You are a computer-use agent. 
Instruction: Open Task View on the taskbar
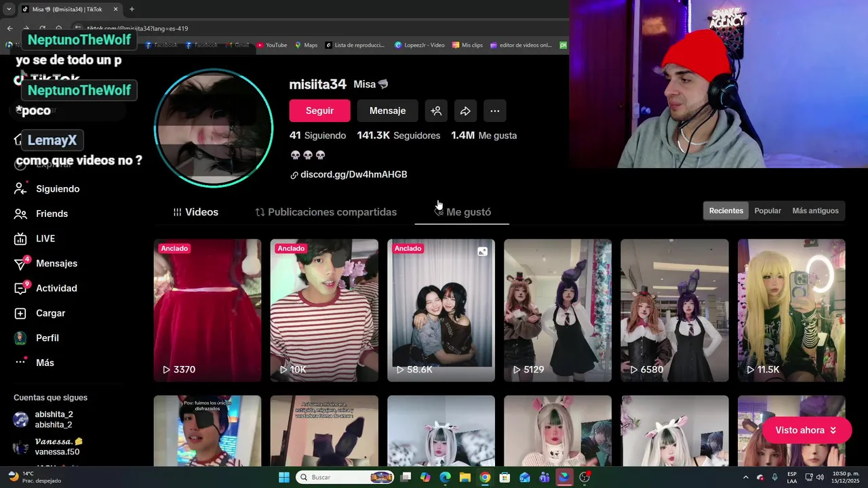pos(406,477)
